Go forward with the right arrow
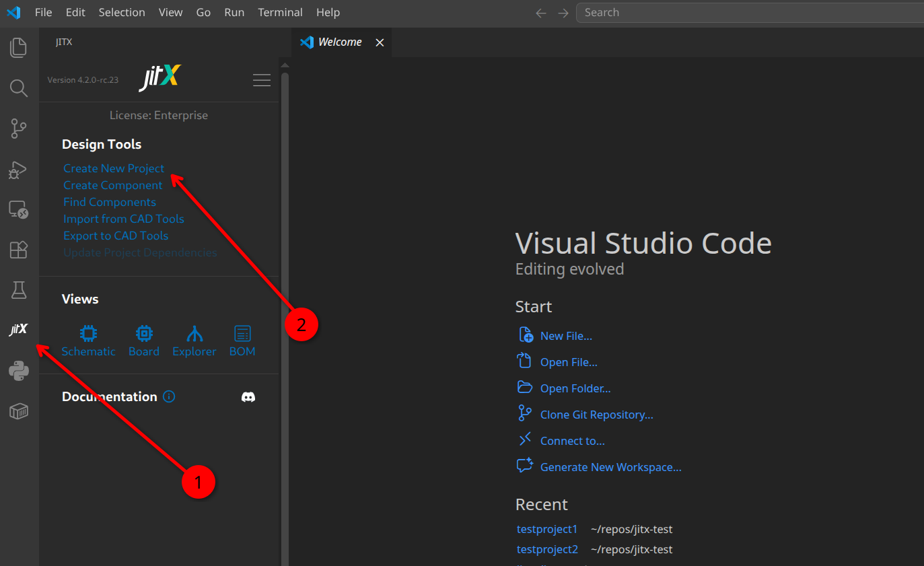 [563, 13]
